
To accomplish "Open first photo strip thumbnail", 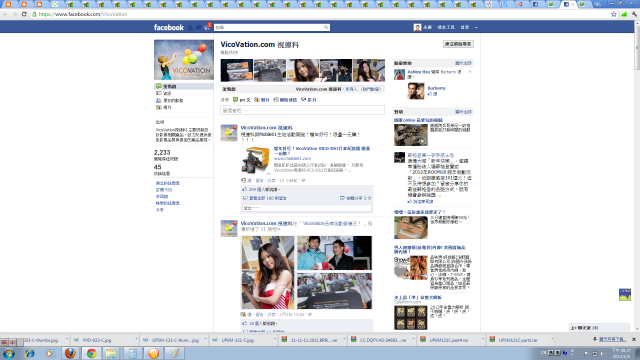I will click(237, 70).
